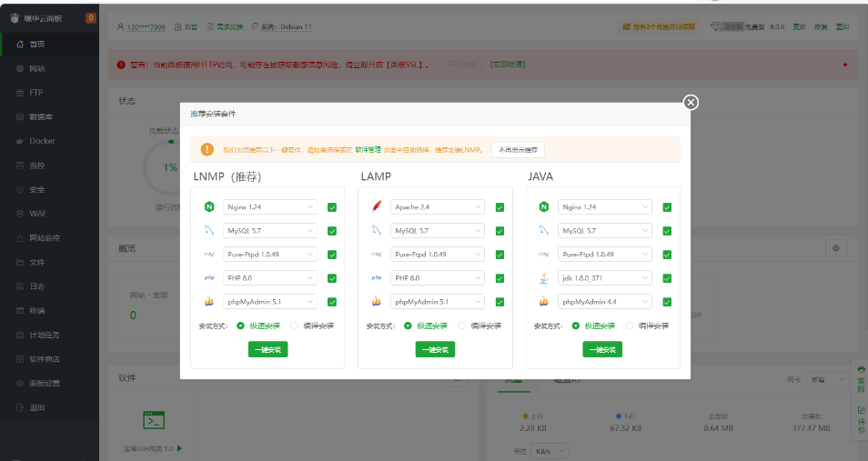Viewport: 868px width, 461px height.
Task: Uncheck phpMyAdmin 4.4 checkbox in JAVA column
Action: point(667,302)
